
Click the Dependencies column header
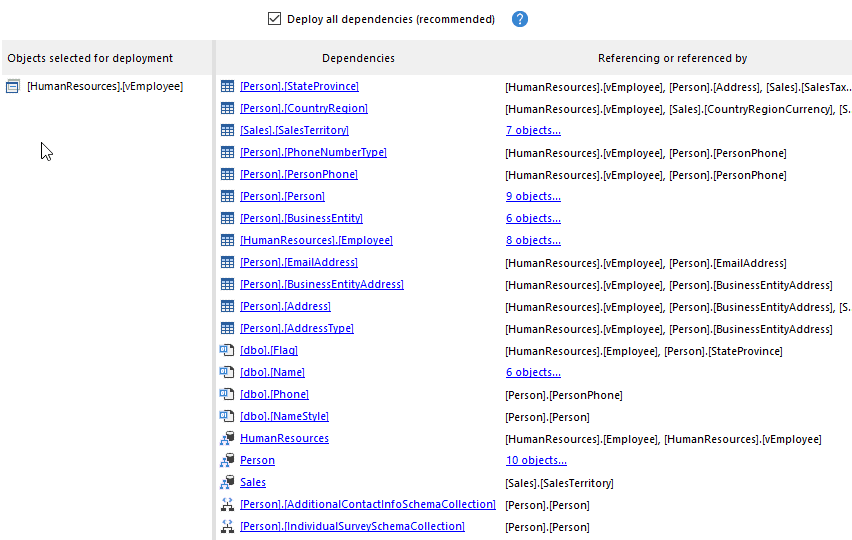coord(358,59)
